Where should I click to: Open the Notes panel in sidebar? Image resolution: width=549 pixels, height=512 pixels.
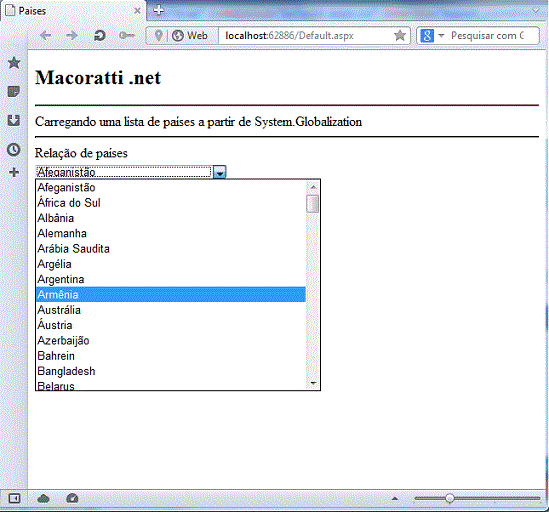14,92
